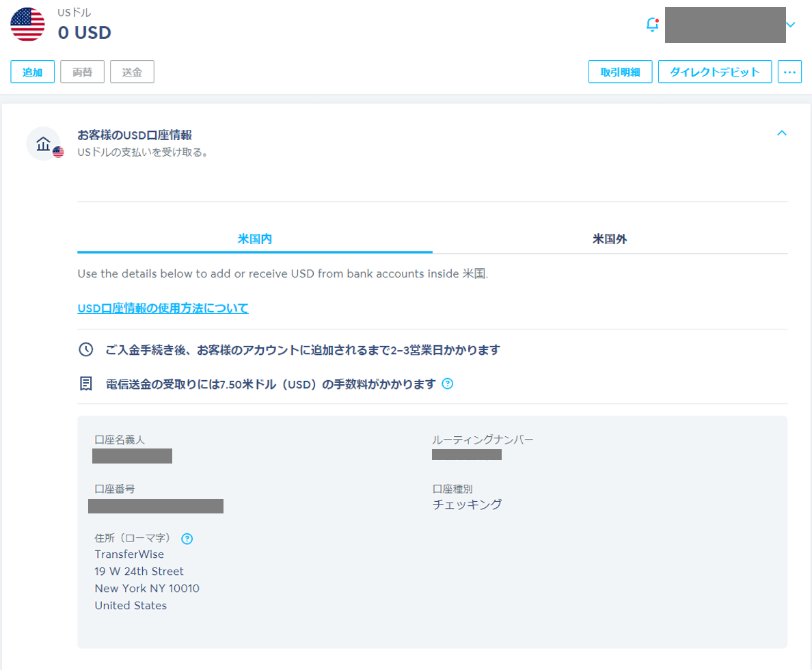This screenshot has height=670, width=812.
Task: Switch to the 米国内 tab
Action: coord(255,239)
